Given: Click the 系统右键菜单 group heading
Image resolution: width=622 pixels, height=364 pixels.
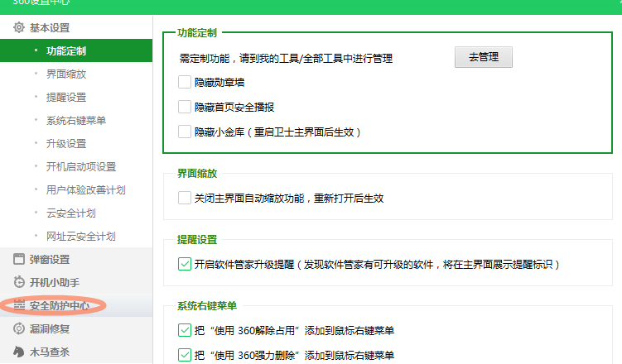Looking at the screenshot, I should tap(207, 306).
